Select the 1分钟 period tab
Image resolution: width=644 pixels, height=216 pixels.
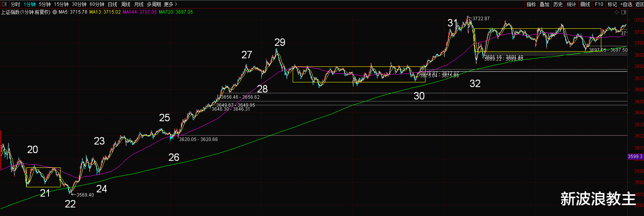[30, 4]
